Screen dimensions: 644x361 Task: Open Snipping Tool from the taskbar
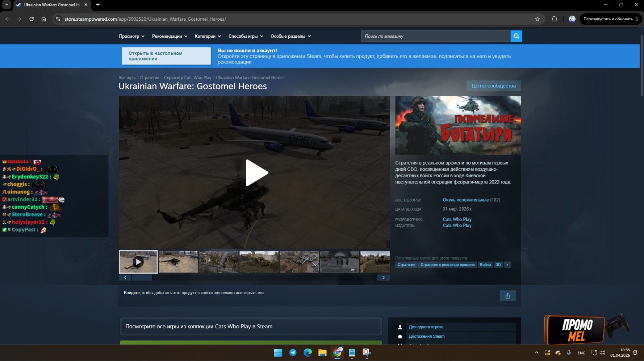tap(367, 353)
